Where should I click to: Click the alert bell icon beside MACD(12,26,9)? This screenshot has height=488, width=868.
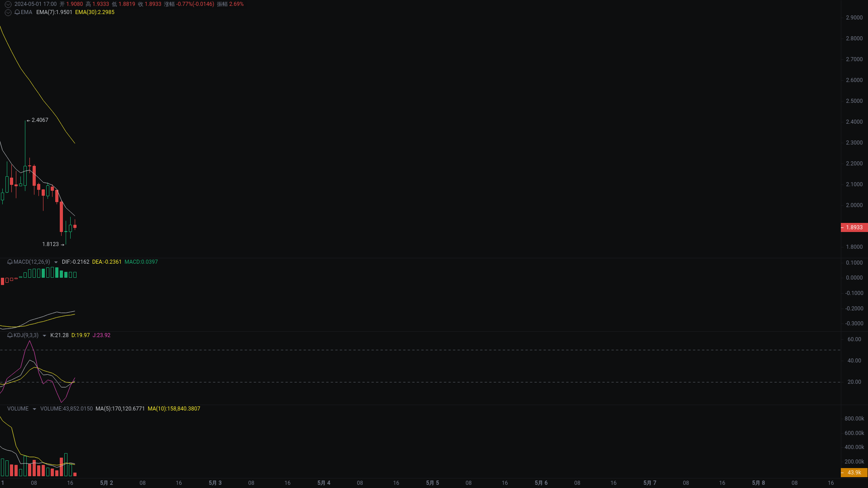[x=10, y=262]
